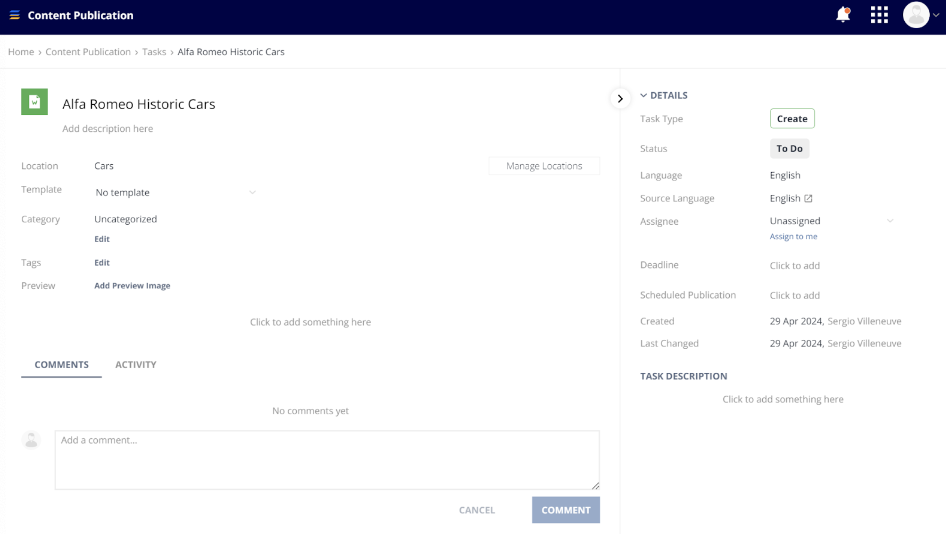Click the comment box resize handle
The image size is (946, 534).
pos(595,485)
